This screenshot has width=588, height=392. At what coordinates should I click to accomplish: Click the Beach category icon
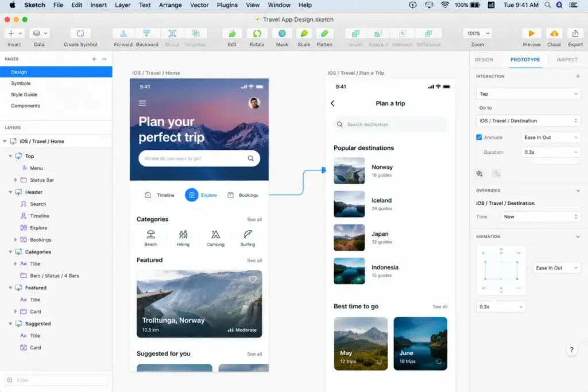pyautogui.click(x=151, y=235)
